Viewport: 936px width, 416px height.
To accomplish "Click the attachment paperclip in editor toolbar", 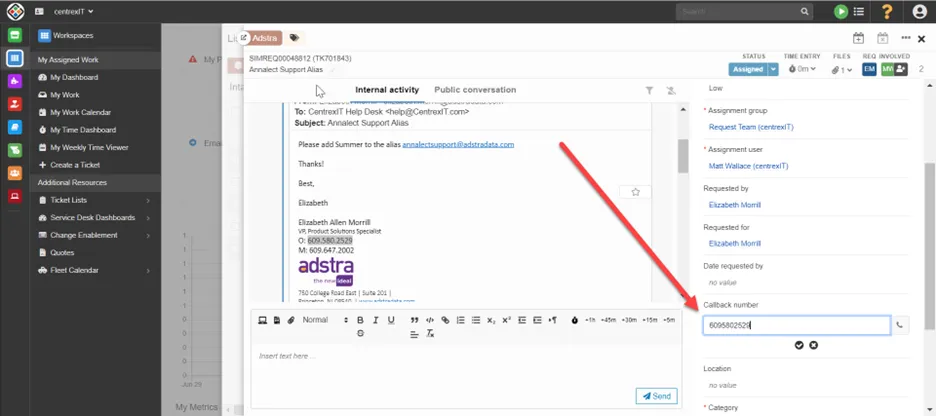I will click(291, 321).
